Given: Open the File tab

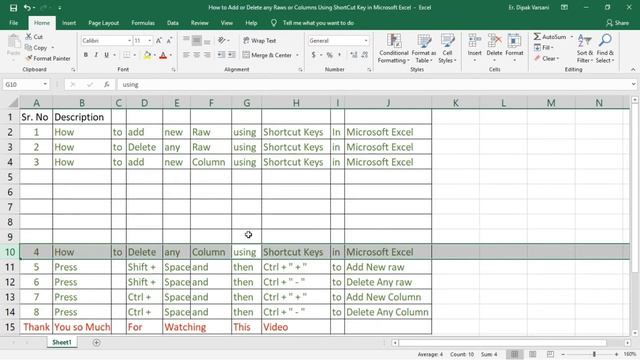Looking at the screenshot, I should pos(13,23).
